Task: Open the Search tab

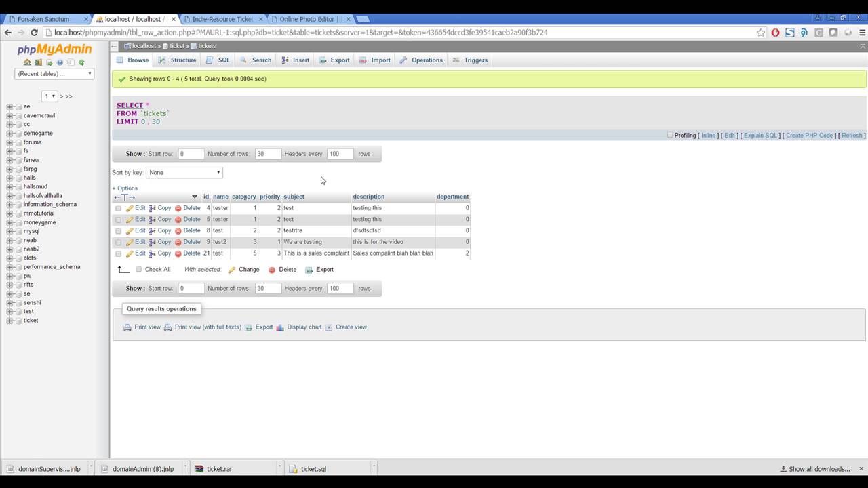Action: (256, 60)
